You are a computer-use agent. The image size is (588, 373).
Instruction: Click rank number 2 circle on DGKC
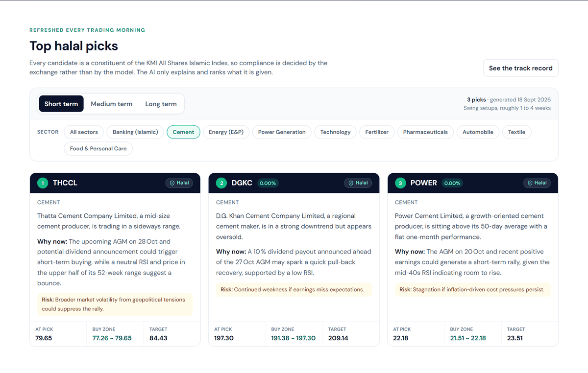point(221,183)
